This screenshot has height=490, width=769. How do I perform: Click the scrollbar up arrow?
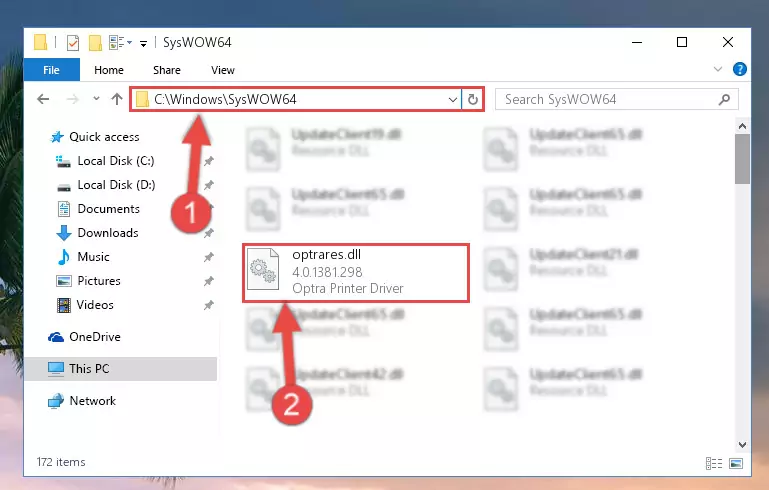pos(743,127)
